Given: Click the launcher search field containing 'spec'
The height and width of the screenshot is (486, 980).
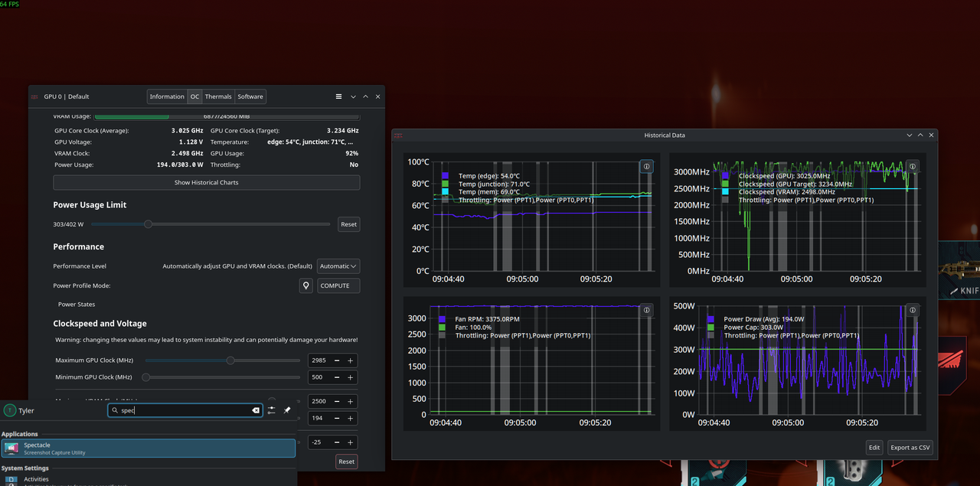Looking at the screenshot, I should point(185,410).
